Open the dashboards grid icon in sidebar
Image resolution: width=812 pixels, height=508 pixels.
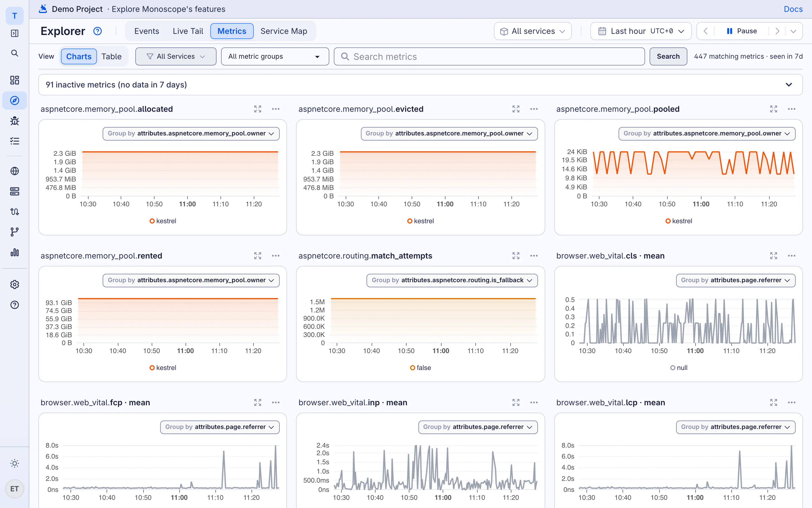tap(14, 80)
